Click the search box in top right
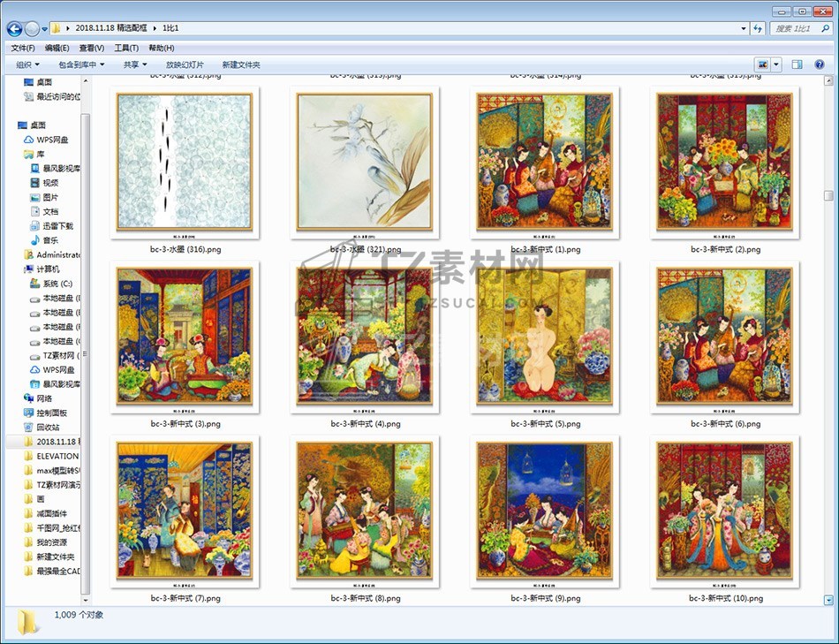This screenshot has height=644, width=839. [x=800, y=28]
